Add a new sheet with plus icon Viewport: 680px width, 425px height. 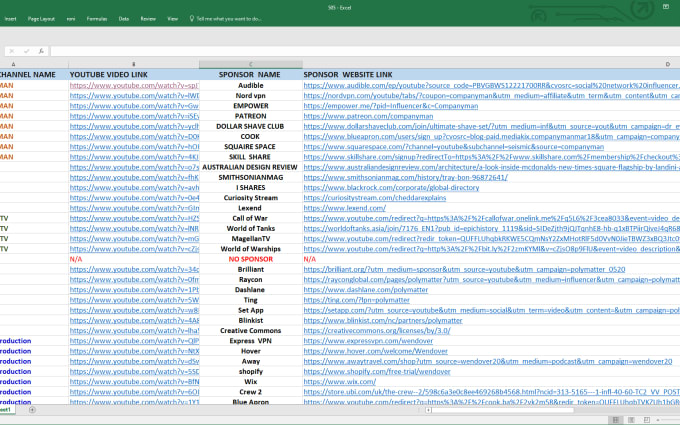tap(32, 410)
